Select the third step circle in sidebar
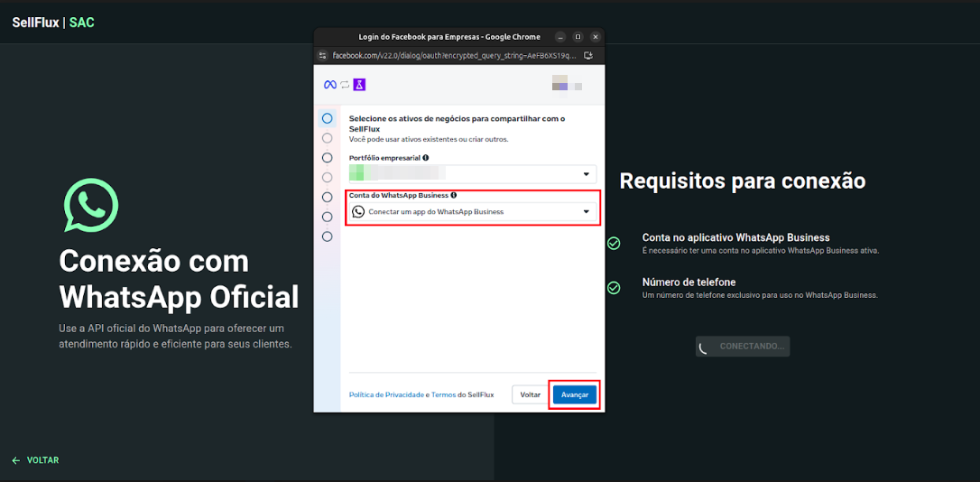The width and height of the screenshot is (980, 482). (x=327, y=158)
